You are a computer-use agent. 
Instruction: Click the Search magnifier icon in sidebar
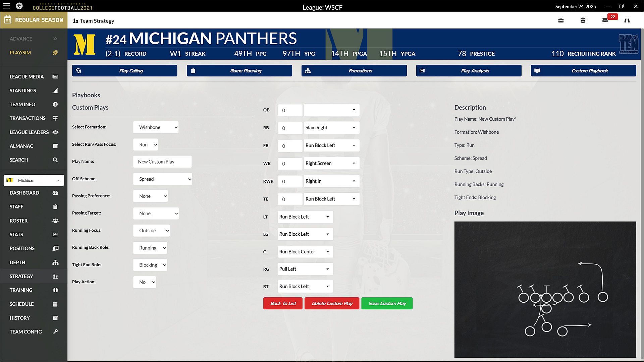click(55, 160)
